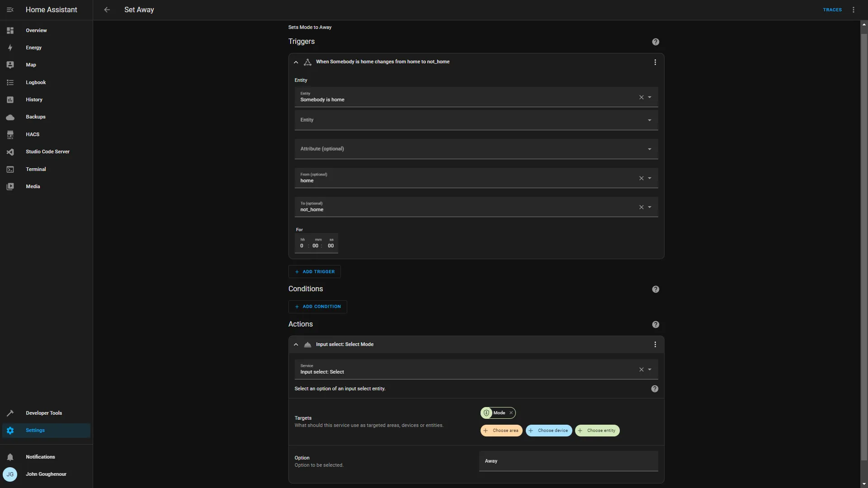Viewport: 868px width, 488px height.
Task: Open the Energy panel
Action: (46, 47)
